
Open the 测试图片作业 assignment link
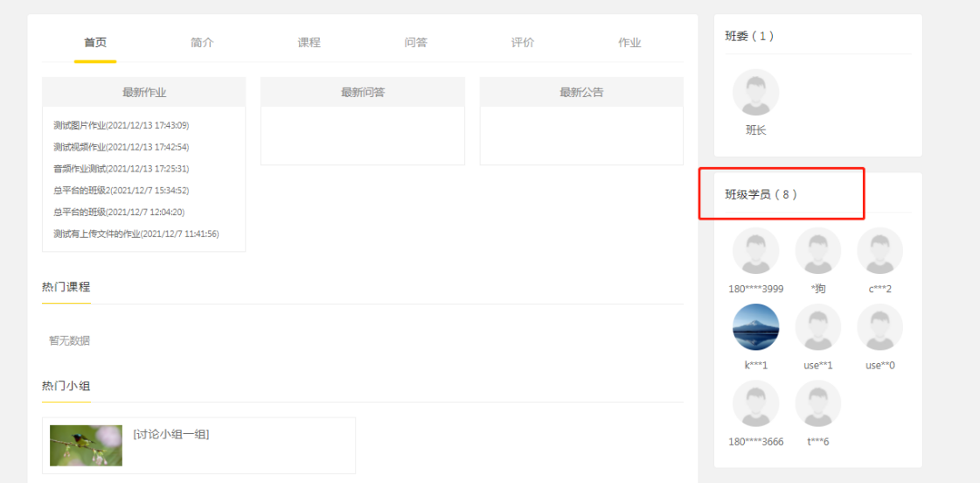pos(121,126)
